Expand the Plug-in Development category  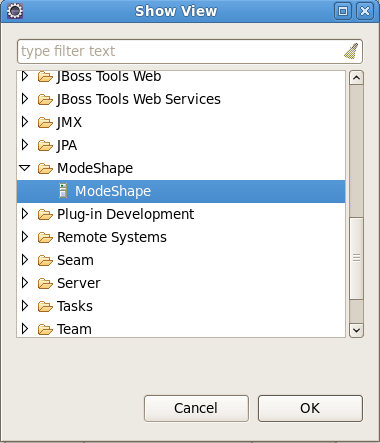click(25, 214)
